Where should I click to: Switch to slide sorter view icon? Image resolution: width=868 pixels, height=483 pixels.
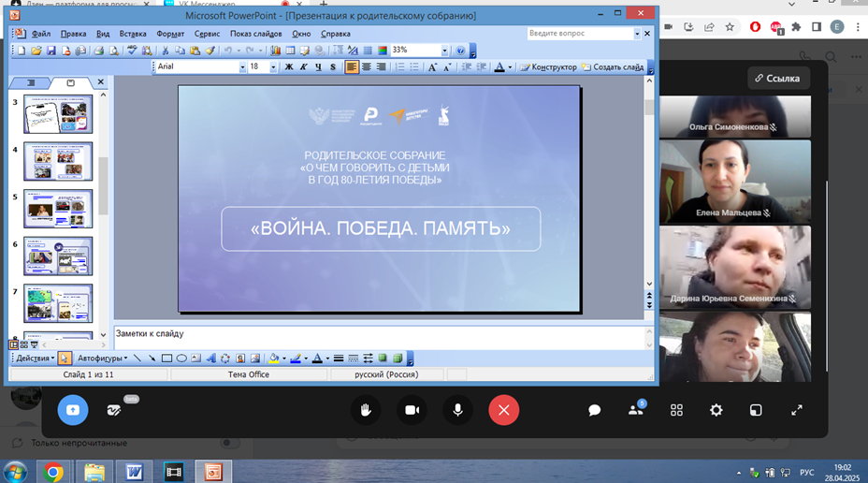click(x=23, y=344)
